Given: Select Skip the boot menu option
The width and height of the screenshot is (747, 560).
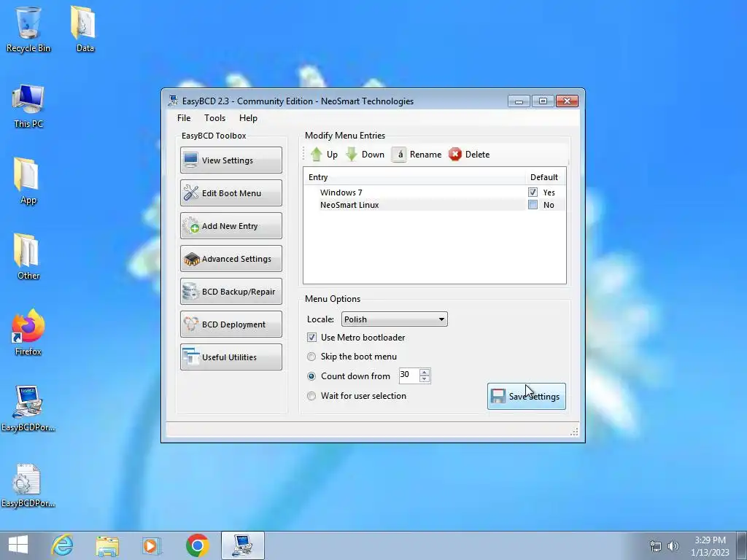Looking at the screenshot, I should (311, 357).
